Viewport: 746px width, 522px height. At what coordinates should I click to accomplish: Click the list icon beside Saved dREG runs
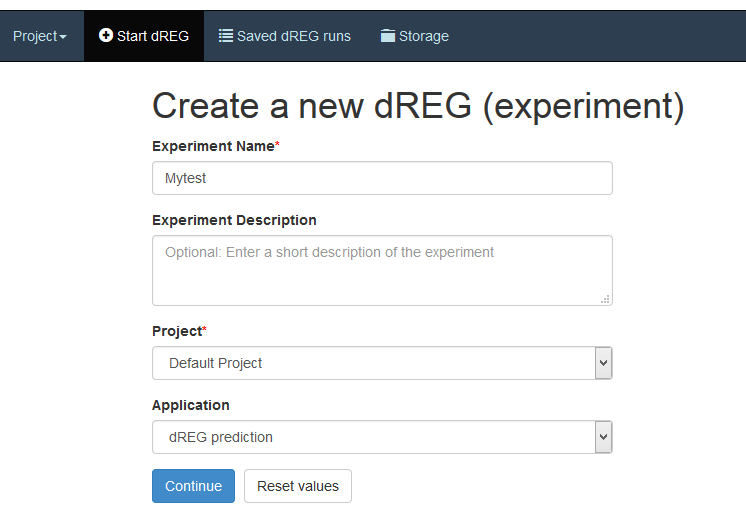click(226, 36)
